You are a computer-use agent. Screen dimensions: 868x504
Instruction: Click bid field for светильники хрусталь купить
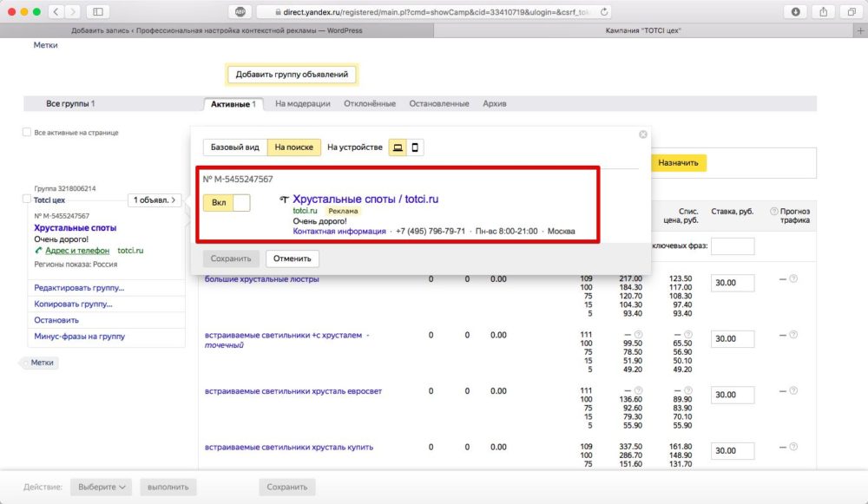click(733, 450)
